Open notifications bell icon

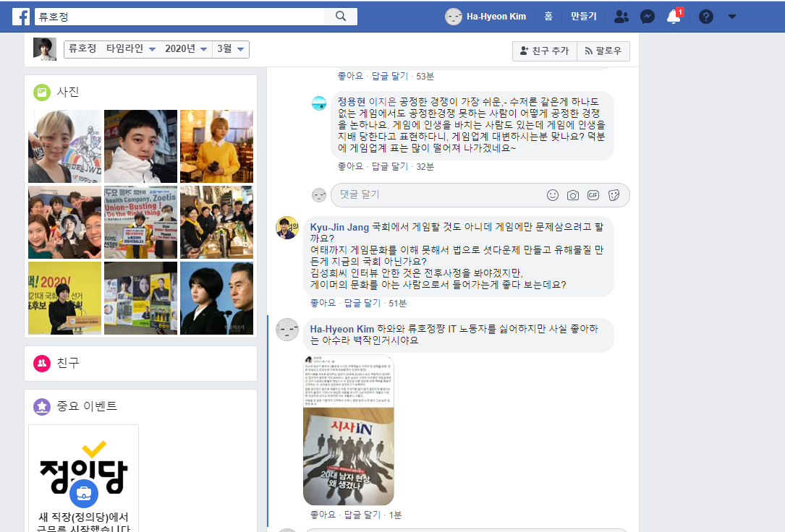[674, 17]
